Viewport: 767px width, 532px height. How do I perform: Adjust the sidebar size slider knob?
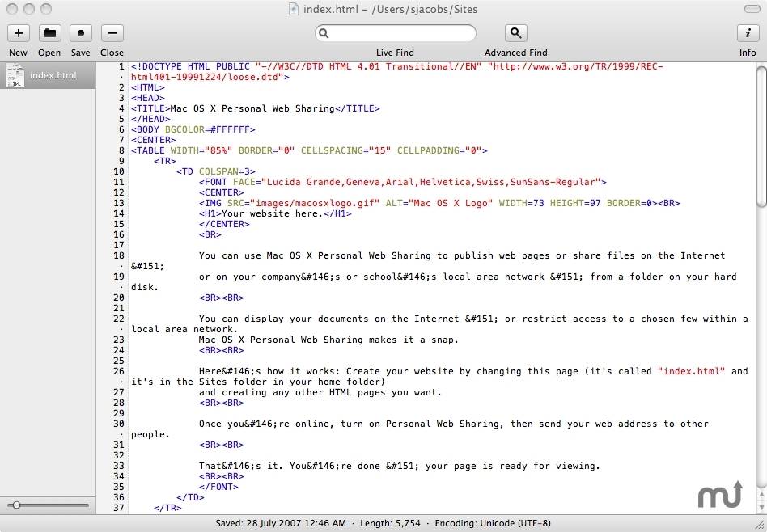[16, 505]
